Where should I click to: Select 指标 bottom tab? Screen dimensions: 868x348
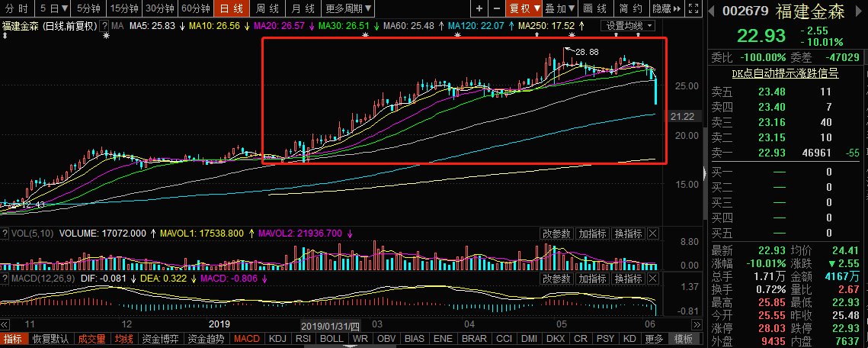coord(13,339)
